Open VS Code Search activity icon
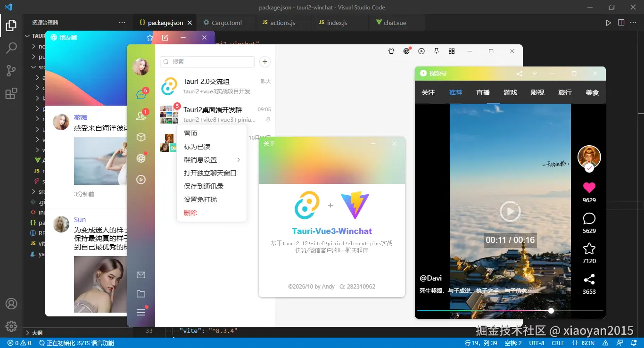This screenshot has width=644, height=348. pos(11,48)
